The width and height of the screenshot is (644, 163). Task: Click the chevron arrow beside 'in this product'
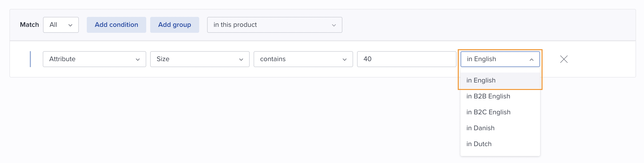pos(334,25)
